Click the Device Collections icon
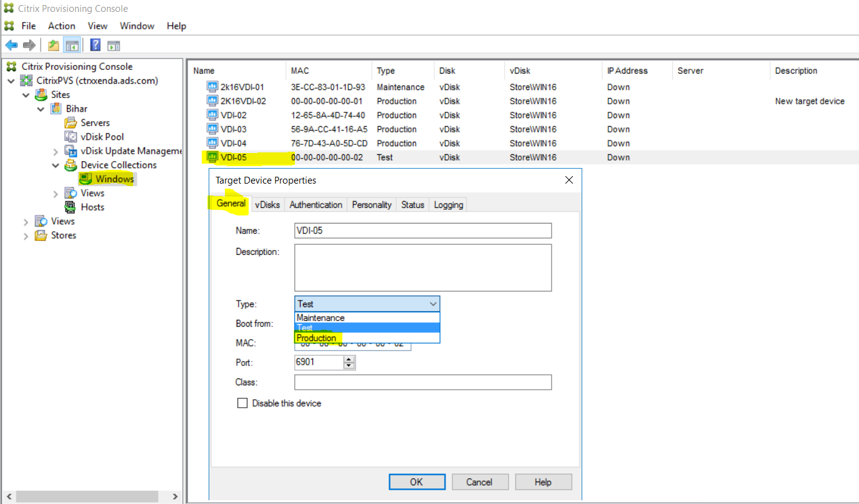Screen dimensions: 859x504 pos(71,165)
